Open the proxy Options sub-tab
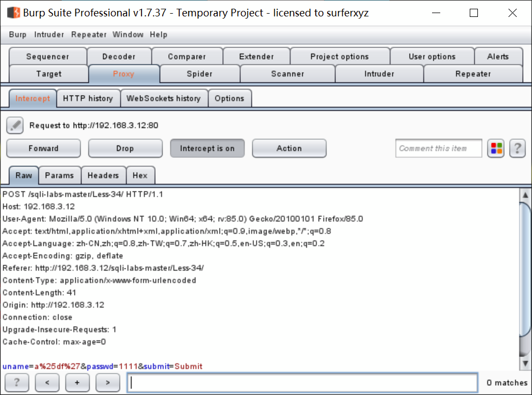Screen dimensions: 532x395 [230, 98]
